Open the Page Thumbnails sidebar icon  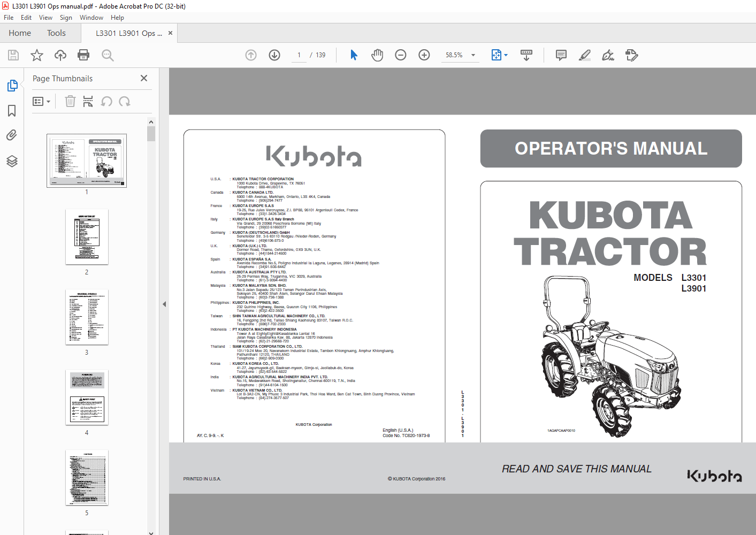click(x=12, y=86)
